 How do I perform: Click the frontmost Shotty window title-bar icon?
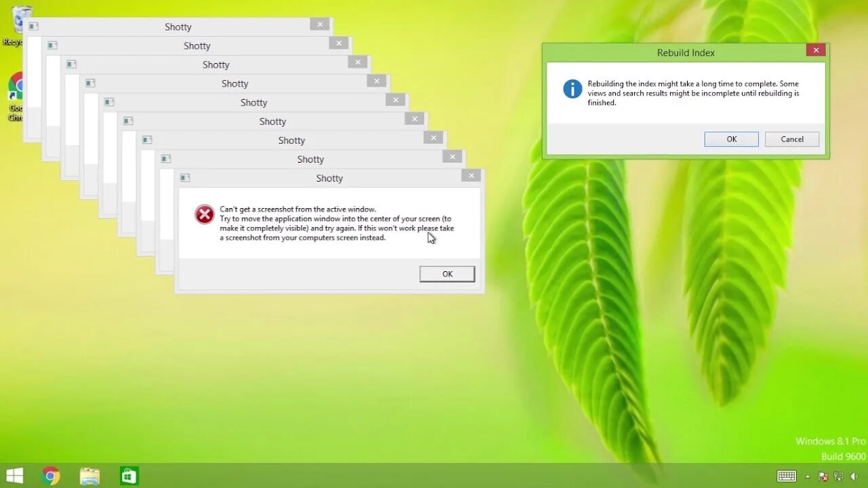[x=184, y=178]
